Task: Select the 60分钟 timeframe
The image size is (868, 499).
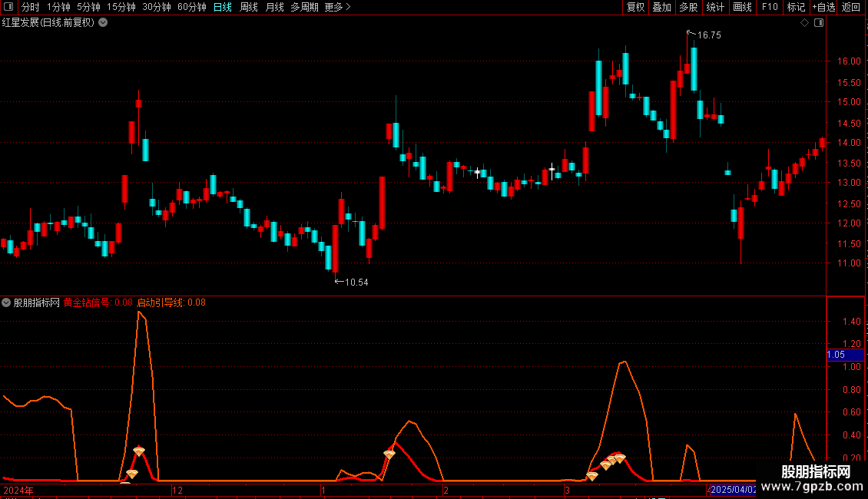Action: tap(192, 7)
